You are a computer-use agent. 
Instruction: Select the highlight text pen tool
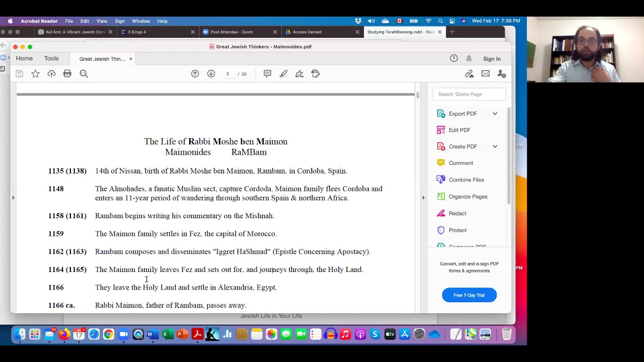click(x=284, y=74)
